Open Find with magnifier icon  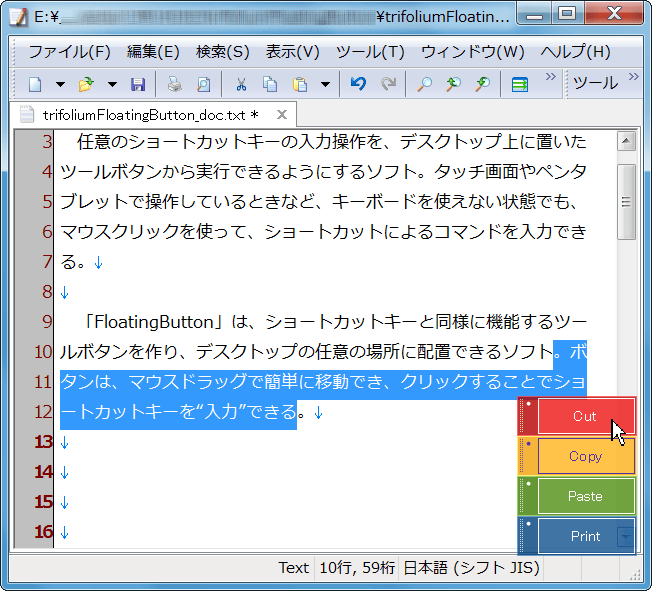tap(424, 84)
